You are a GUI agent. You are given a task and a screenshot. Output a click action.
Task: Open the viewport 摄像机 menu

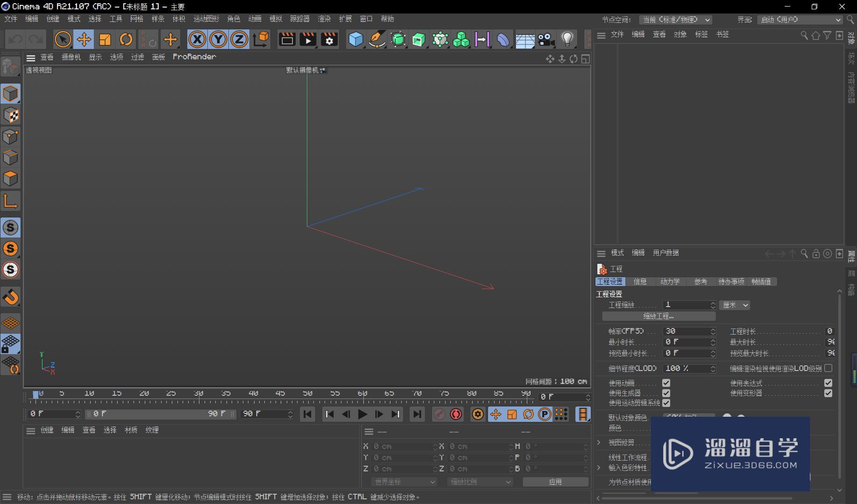pos(71,57)
